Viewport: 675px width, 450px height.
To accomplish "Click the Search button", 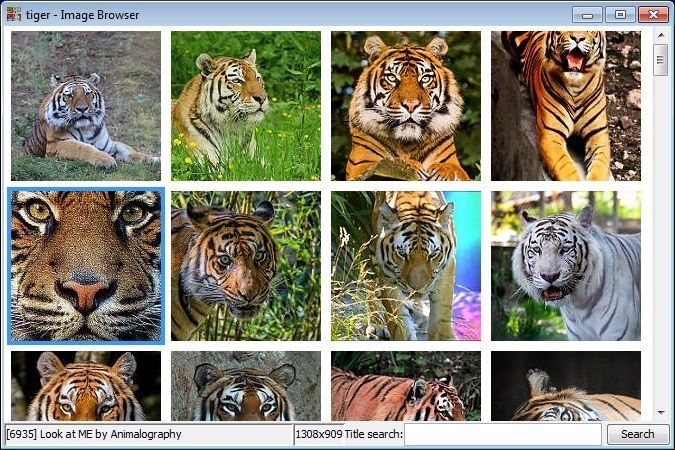I will (x=637, y=434).
